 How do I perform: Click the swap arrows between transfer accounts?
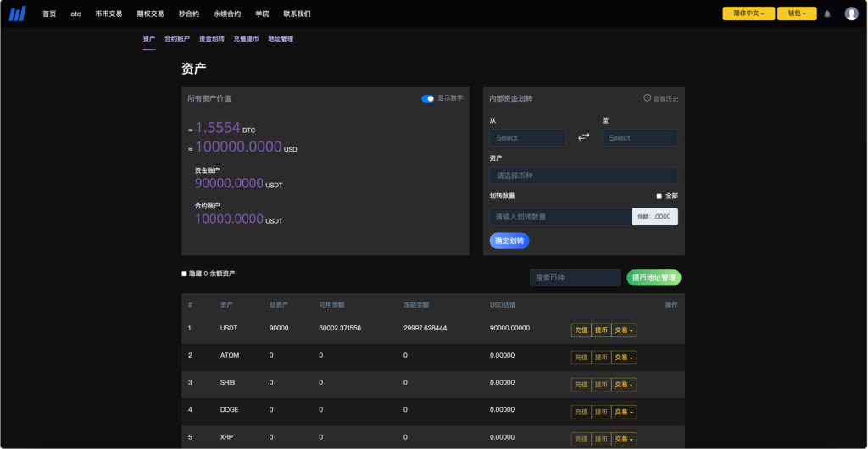point(583,137)
